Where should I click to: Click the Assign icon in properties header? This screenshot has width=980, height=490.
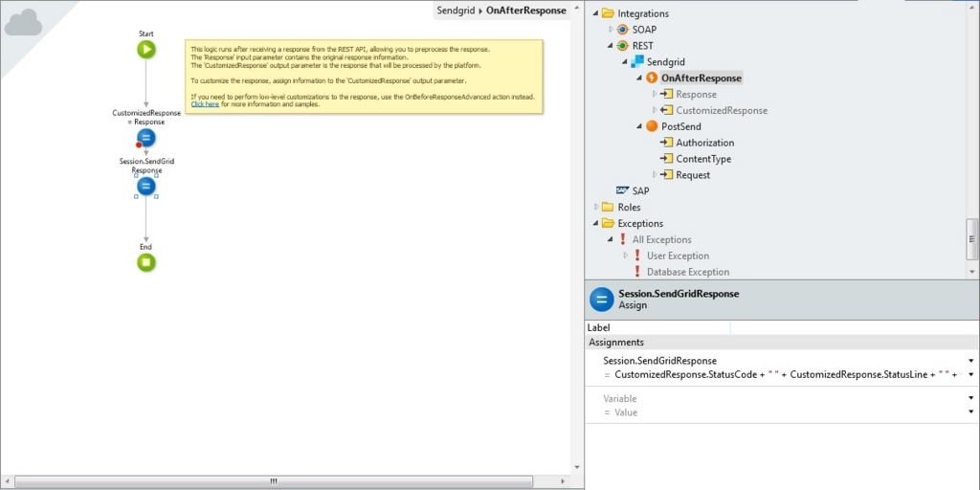601,300
